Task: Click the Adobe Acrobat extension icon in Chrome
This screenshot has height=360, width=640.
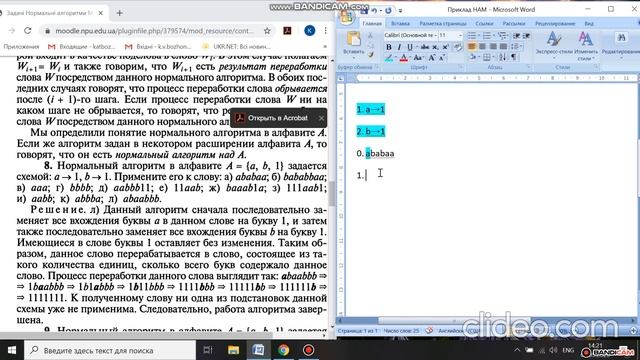Action: pyautogui.click(x=287, y=31)
